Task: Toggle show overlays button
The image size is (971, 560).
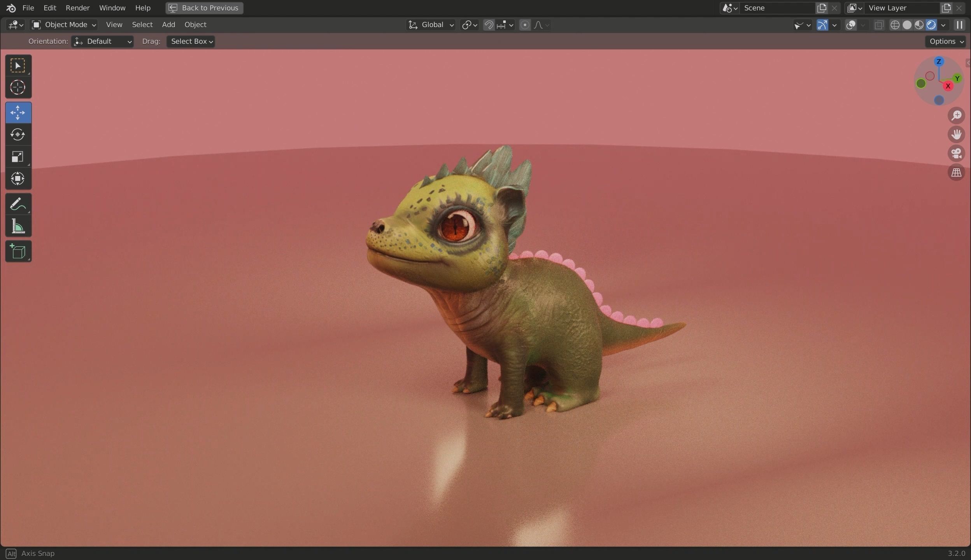Action: pyautogui.click(x=851, y=25)
